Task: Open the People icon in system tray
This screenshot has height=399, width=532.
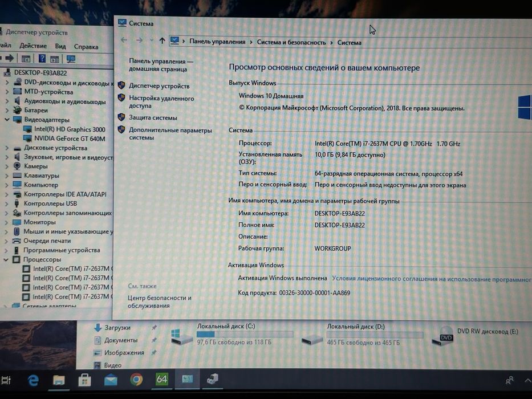Action: click(x=509, y=380)
